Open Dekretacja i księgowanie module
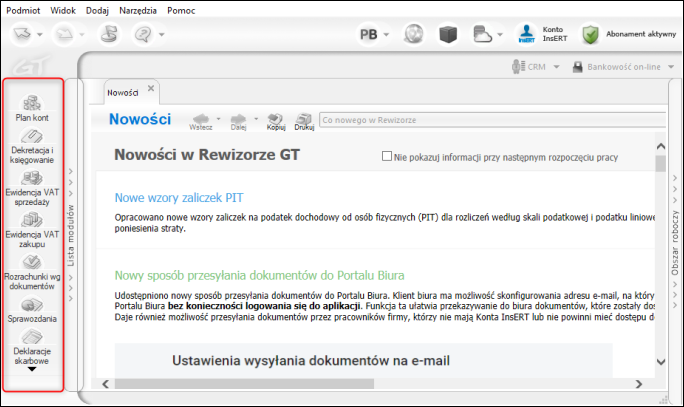 point(32,146)
